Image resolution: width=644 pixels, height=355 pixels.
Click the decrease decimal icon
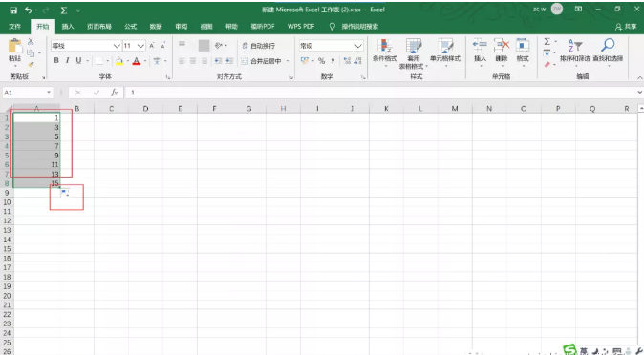(358, 61)
